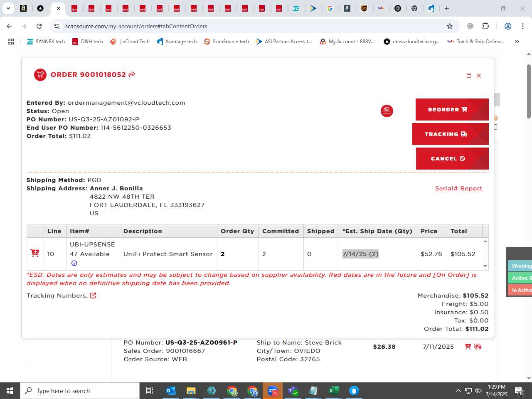Open Chrome profile icon
Screen dimensions: 532x399
507,26
